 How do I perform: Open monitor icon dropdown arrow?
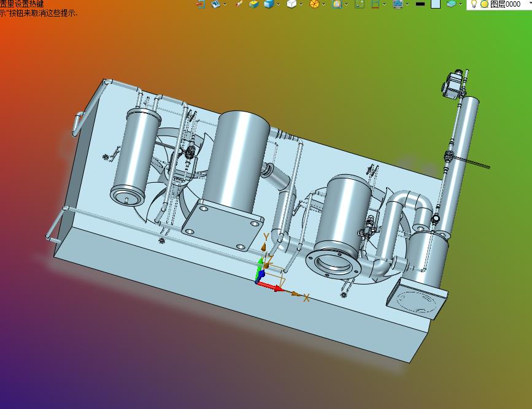pyautogui.click(x=407, y=4)
